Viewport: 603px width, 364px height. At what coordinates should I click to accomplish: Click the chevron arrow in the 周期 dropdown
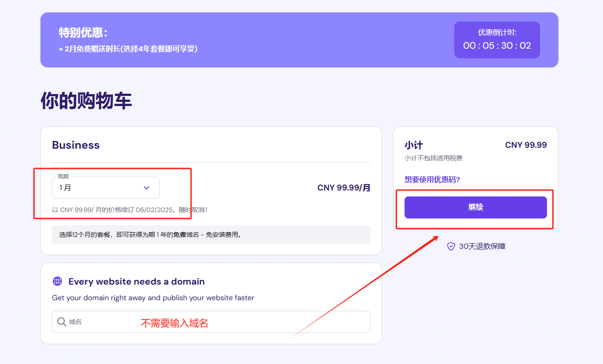point(147,188)
